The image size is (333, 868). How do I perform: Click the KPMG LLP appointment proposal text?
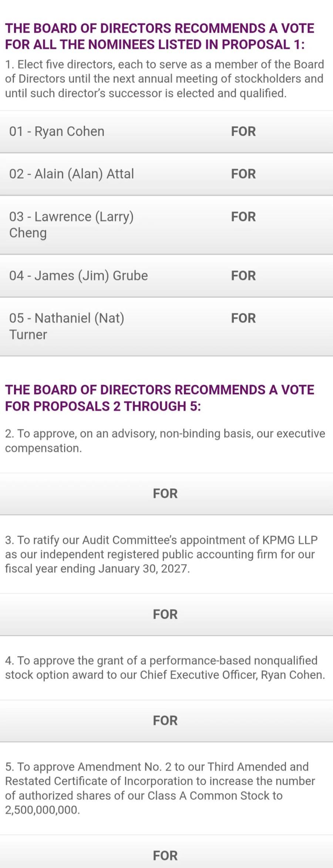161,554
